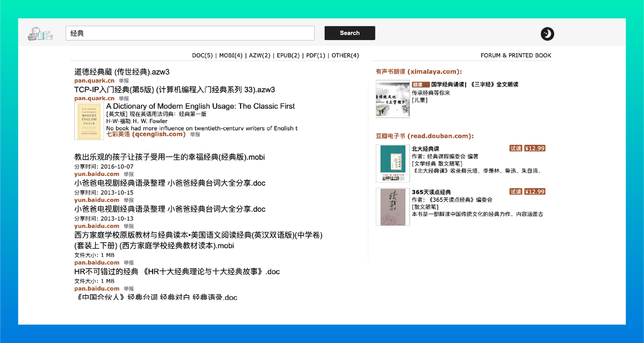Toggle dark mode with the moon icon

coord(547,34)
